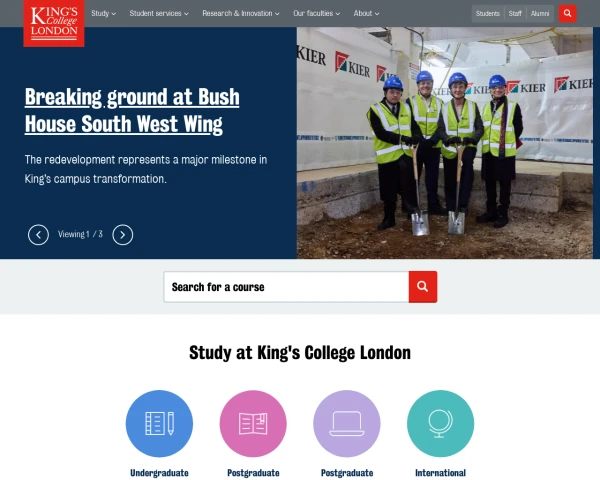600x480 pixels.
Task: Expand the Study dropdown menu
Action: 103,13
